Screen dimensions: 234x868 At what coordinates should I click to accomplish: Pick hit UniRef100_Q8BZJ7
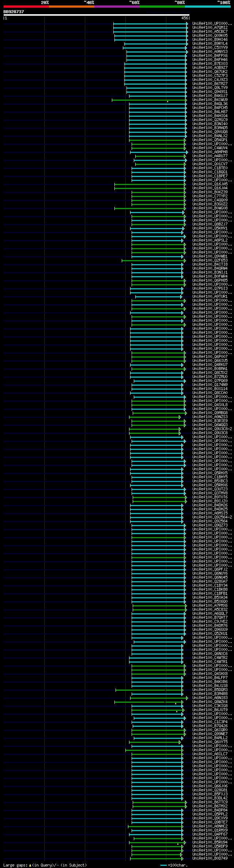point(210,224)
